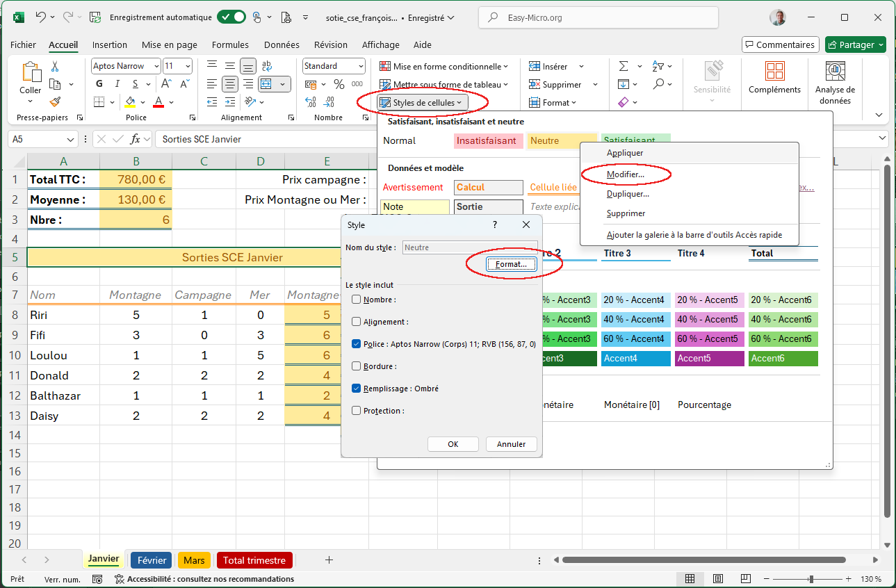Click the percent style icon
This screenshot has height=588, width=896.
[339, 84]
